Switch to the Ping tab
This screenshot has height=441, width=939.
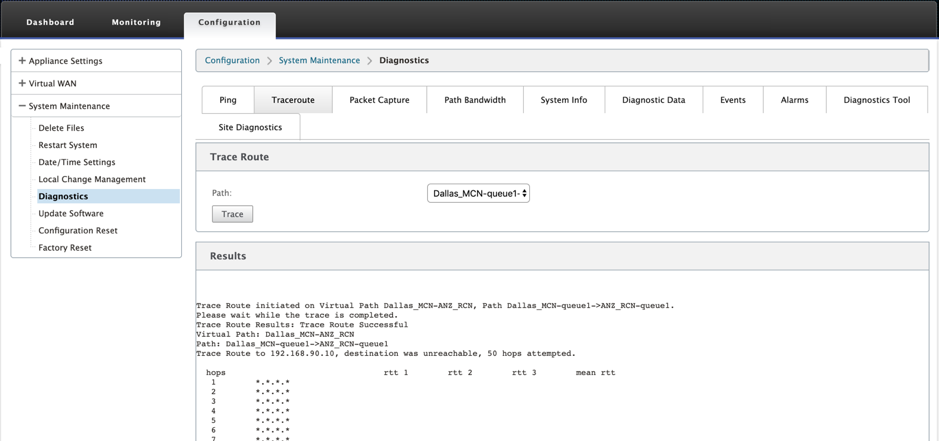[228, 100]
